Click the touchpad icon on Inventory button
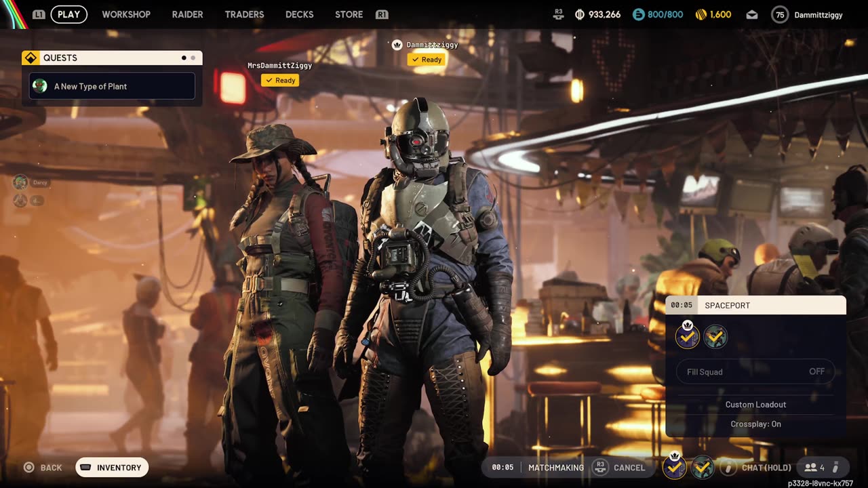This screenshot has height=488, width=868. [86, 468]
